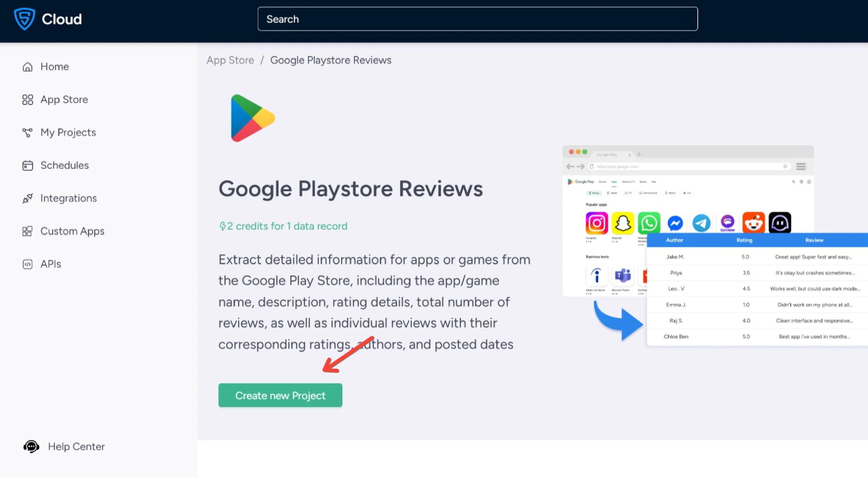Click the Custom Apps icon
This screenshot has width=868, height=478.
(27, 231)
